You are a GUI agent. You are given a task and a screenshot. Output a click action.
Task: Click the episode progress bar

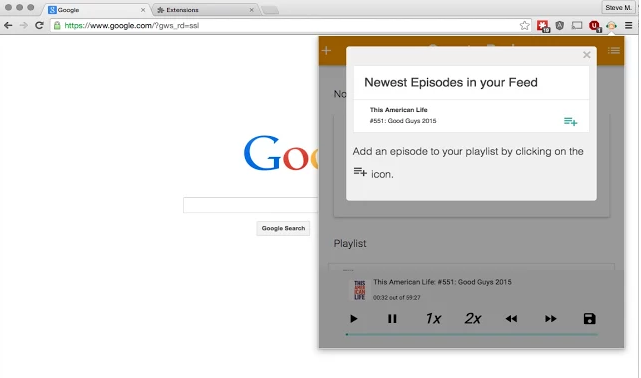472,334
